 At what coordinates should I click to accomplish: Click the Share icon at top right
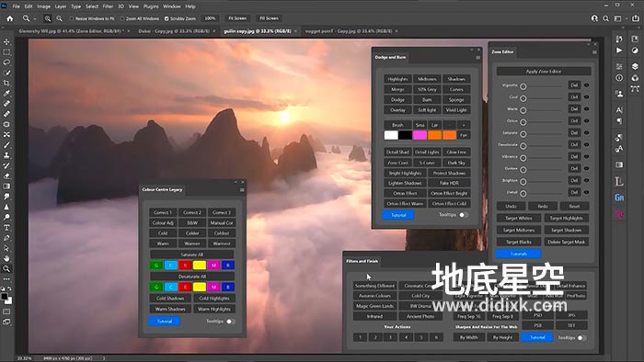[x=636, y=18]
